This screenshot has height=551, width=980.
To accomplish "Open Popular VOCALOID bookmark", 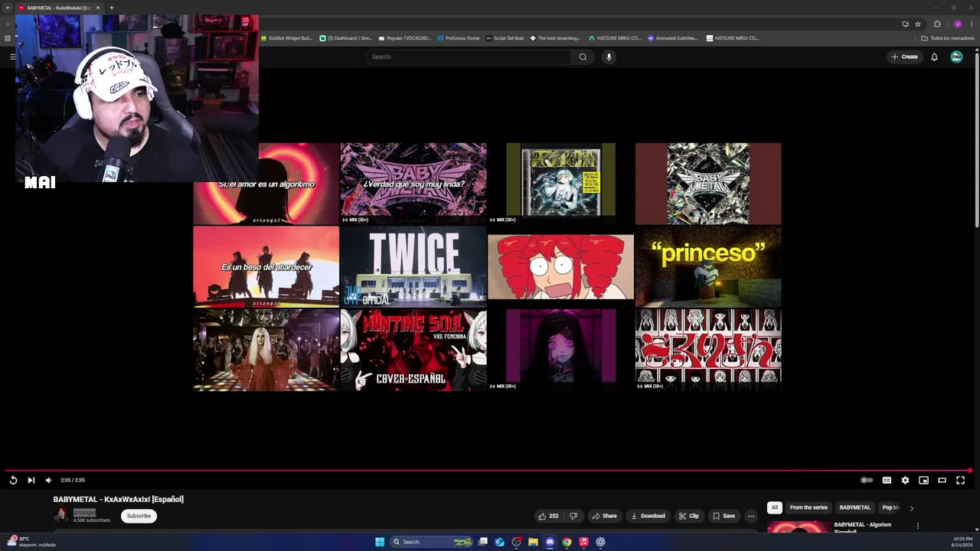I will (405, 38).
